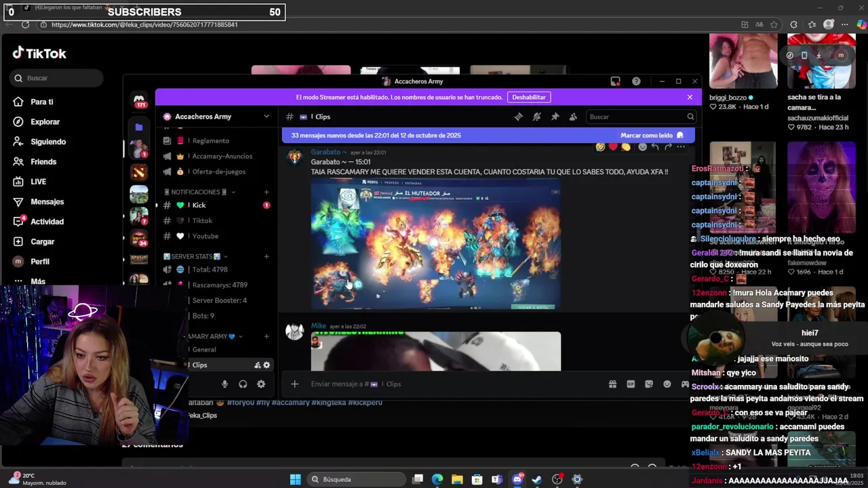Image resolution: width=868 pixels, height=488 pixels.
Task: Open TikTok Siguiendo feed
Action: (x=47, y=142)
